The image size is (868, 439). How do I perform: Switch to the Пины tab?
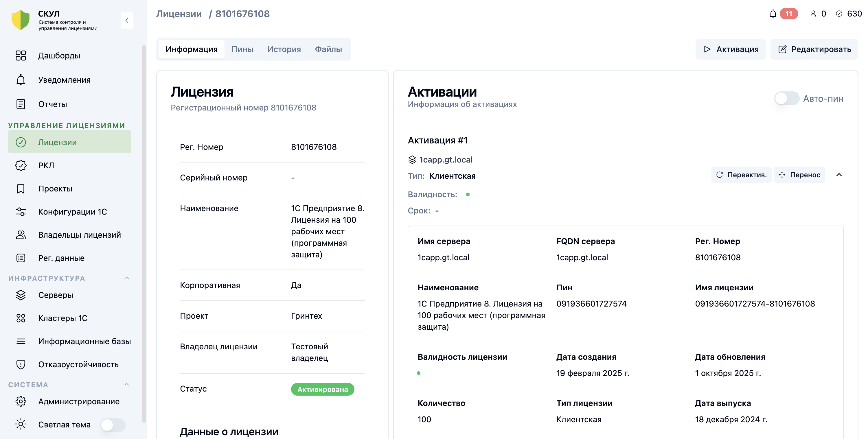pos(242,49)
